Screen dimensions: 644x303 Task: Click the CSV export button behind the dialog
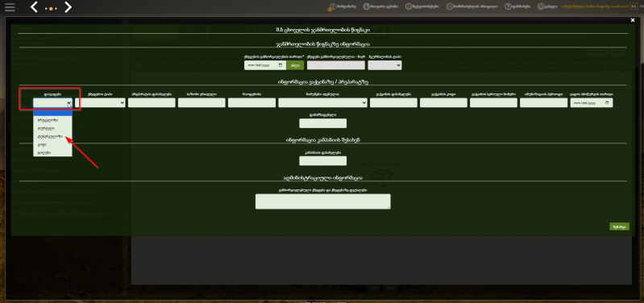[x=373, y=288]
